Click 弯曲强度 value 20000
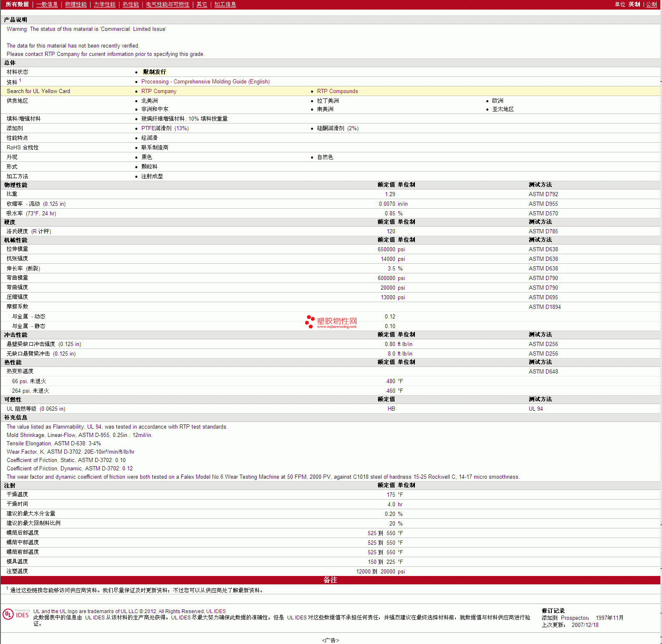Screen dimensions: 662x644 point(388,288)
